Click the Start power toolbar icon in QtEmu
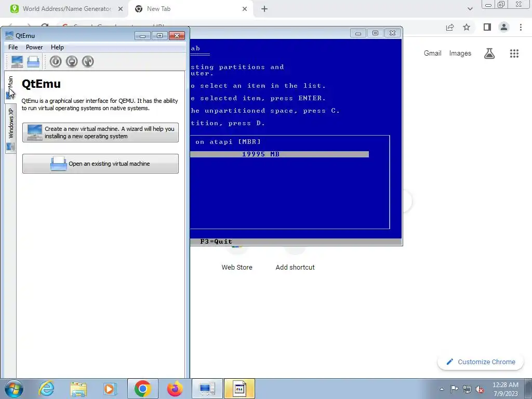This screenshot has height=399, width=532. tap(56, 61)
